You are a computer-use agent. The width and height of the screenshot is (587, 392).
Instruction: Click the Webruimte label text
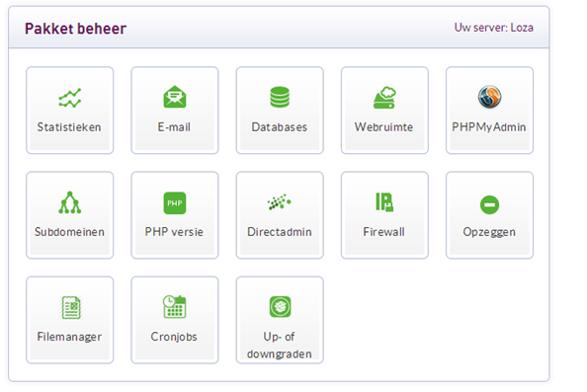[383, 127]
